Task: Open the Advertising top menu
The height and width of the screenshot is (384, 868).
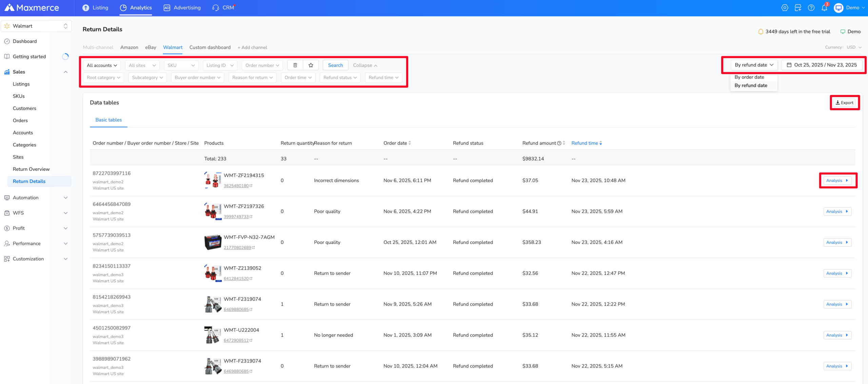Action: [x=182, y=8]
